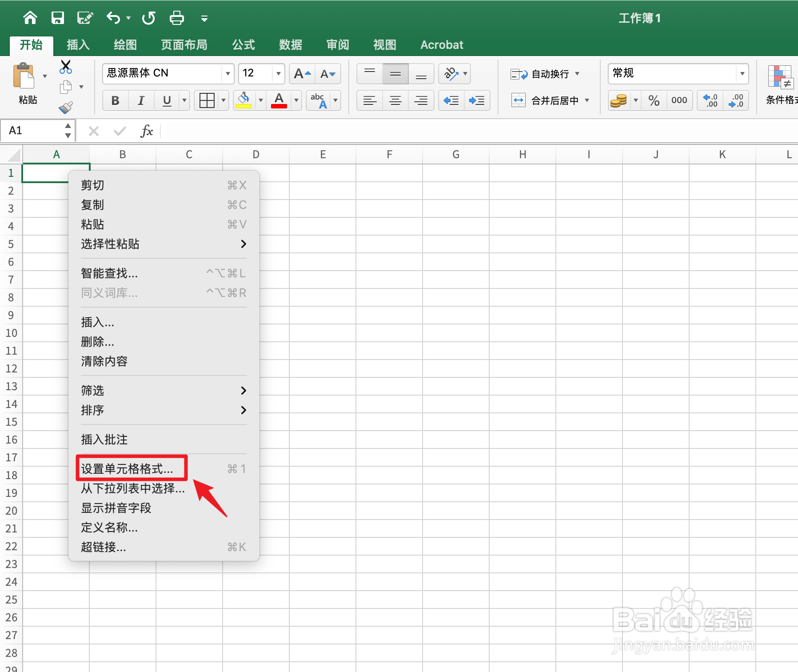Viewport: 798px width, 672px height.
Task: Click the Undo arrow icon
Action: pos(113,18)
